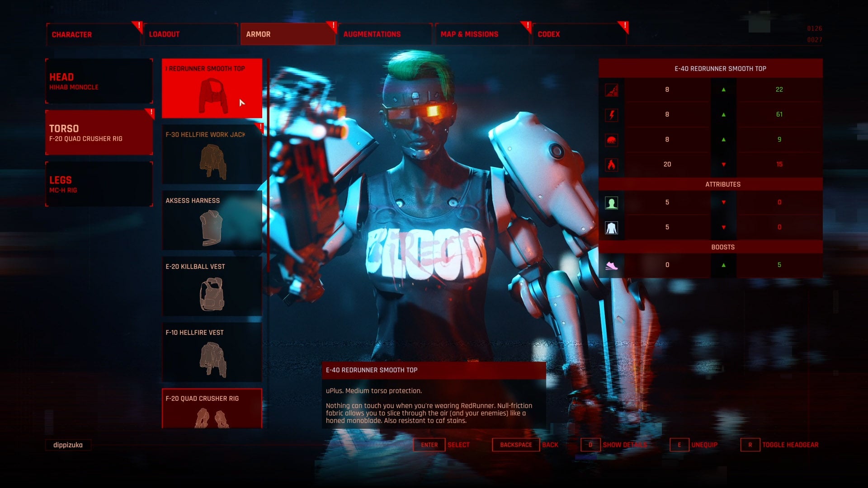
Task: Click the green head attribute icon
Action: tap(611, 202)
